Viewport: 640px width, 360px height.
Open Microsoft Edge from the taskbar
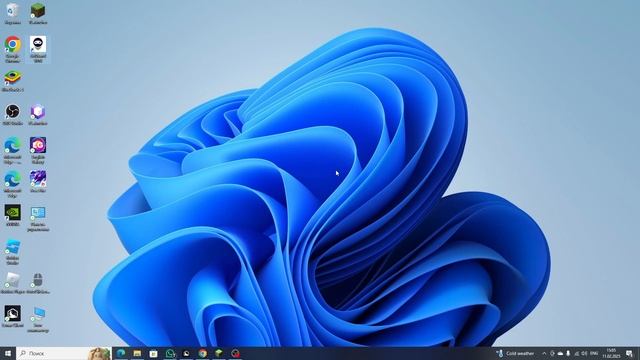pyautogui.click(x=121, y=353)
